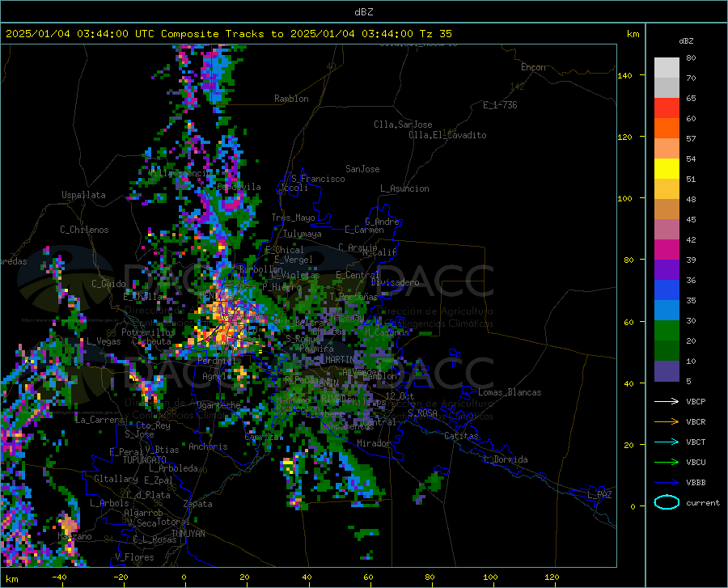This screenshot has width=728, height=588.
Task: Click the L_Vegas map label
Action: (104, 341)
